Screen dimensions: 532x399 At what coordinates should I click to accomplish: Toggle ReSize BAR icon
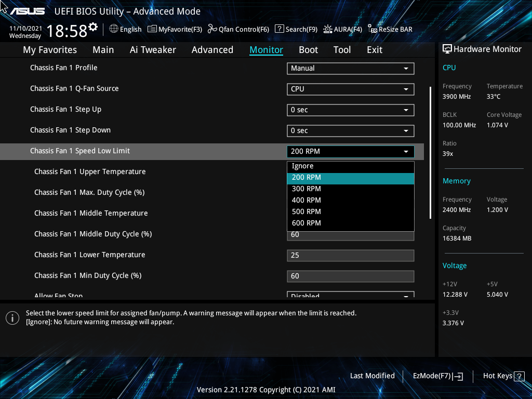373,29
